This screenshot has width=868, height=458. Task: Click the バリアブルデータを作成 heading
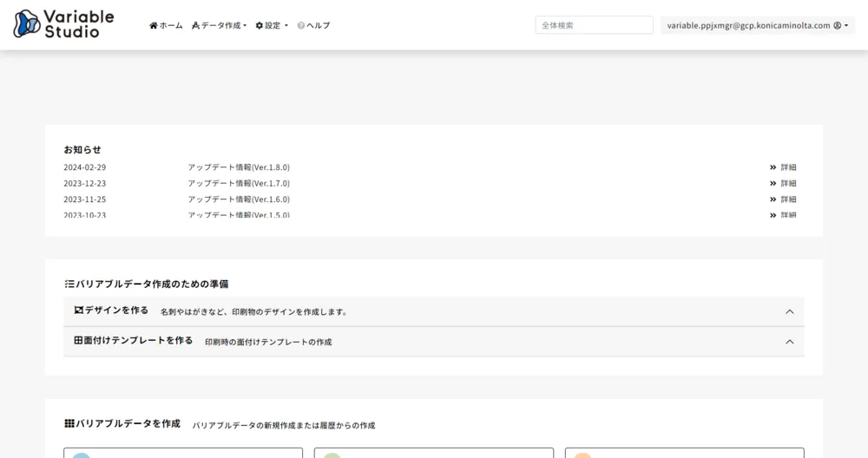click(128, 423)
